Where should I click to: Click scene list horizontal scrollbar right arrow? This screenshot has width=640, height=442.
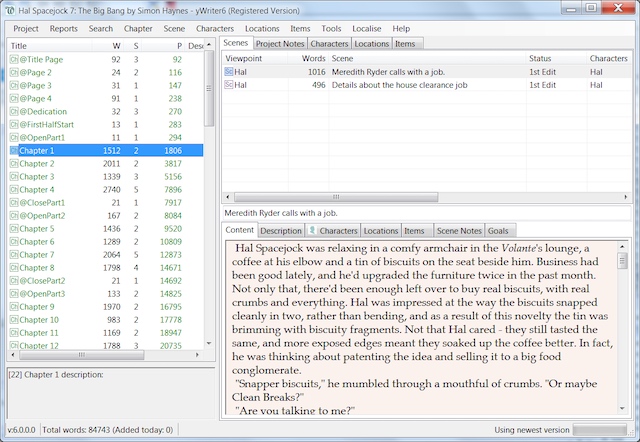[625, 197]
